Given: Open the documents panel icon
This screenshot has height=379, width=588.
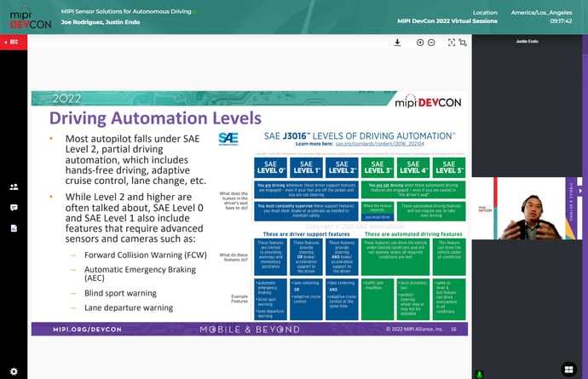Looking at the screenshot, I should pyautogui.click(x=14, y=228).
